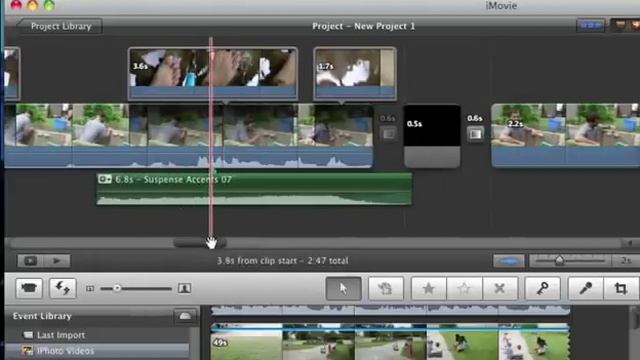
Task: Open the crop and rotate tool
Action: 621,289
